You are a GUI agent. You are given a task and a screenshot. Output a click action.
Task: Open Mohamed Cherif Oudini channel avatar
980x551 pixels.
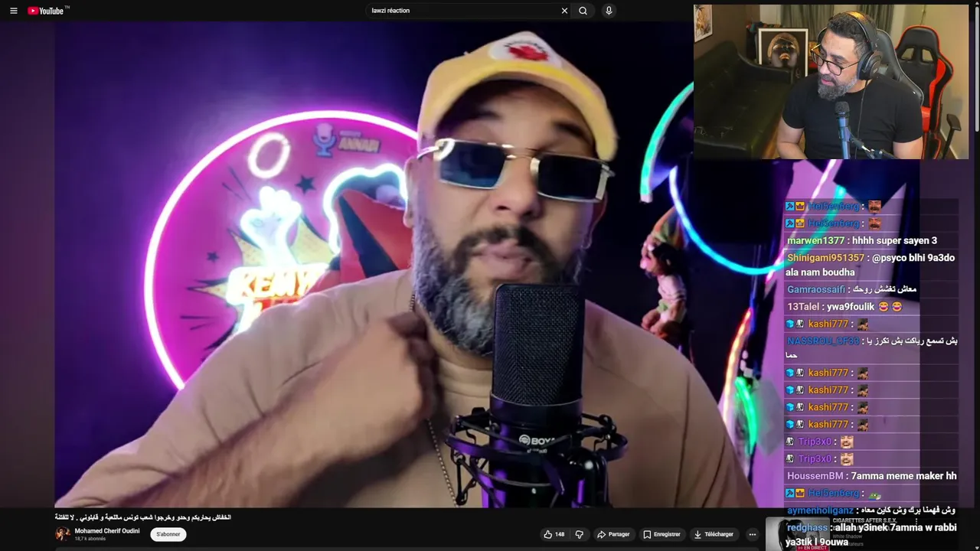(63, 534)
